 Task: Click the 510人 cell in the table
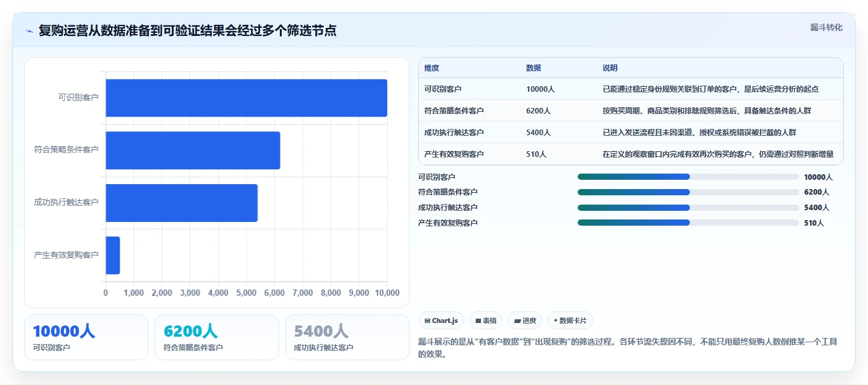click(x=536, y=154)
